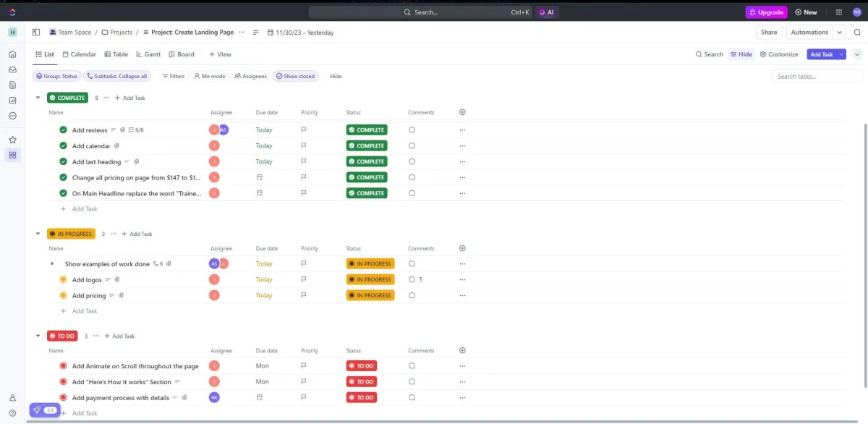Toggle status circle for Add last heading
This screenshot has height=424, width=868.
[64, 161]
